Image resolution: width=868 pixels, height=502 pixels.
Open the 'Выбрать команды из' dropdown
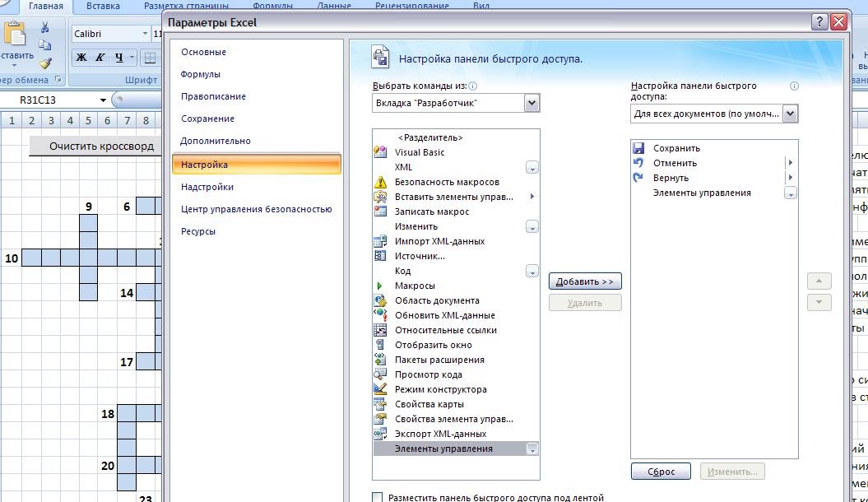click(531, 103)
